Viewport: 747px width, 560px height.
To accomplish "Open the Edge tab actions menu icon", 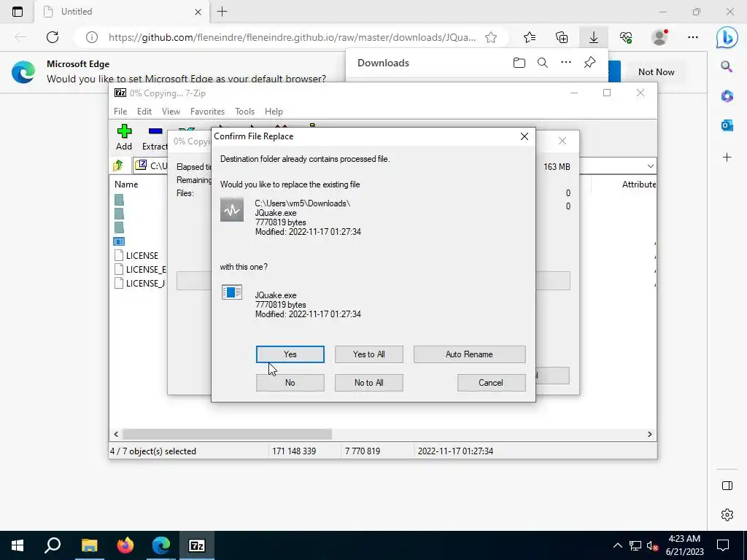I will coord(18,12).
